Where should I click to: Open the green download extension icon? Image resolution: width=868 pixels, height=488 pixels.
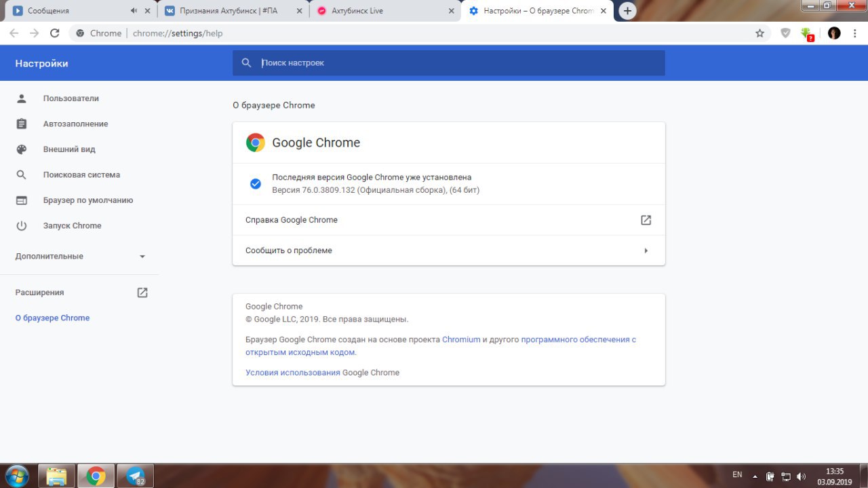[807, 34]
